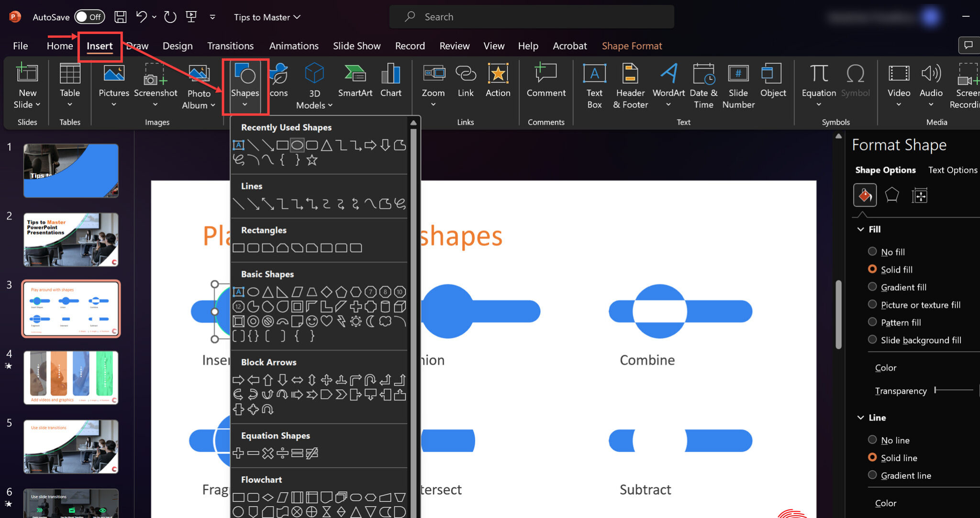
Task: Switch to Text Options in Format Shape
Action: click(x=952, y=170)
